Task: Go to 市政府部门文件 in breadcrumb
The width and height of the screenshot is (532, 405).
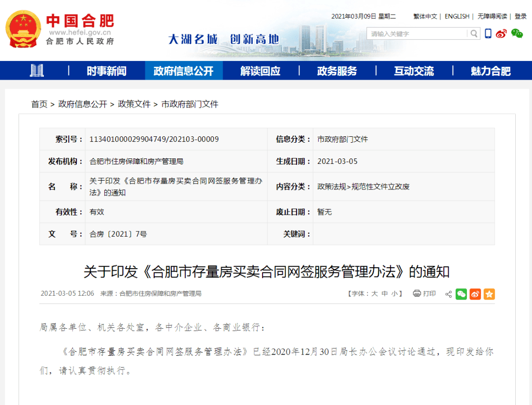Action: pyautogui.click(x=190, y=104)
